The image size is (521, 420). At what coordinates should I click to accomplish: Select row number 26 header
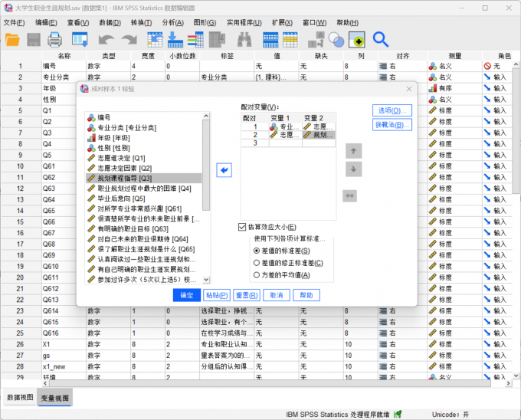click(x=21, y=344)
